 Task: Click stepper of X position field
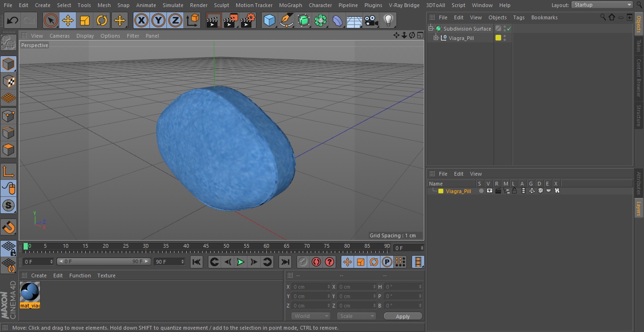click(x=329, y=287)
